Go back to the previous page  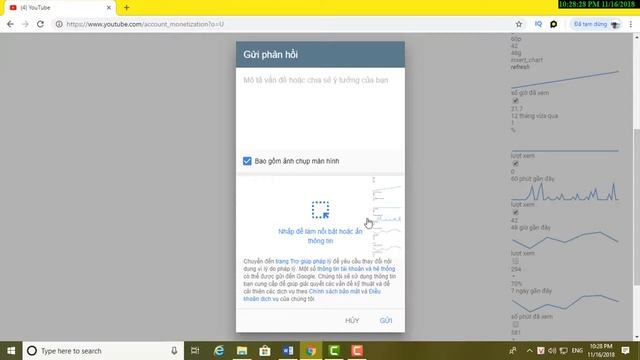[10, 24]
